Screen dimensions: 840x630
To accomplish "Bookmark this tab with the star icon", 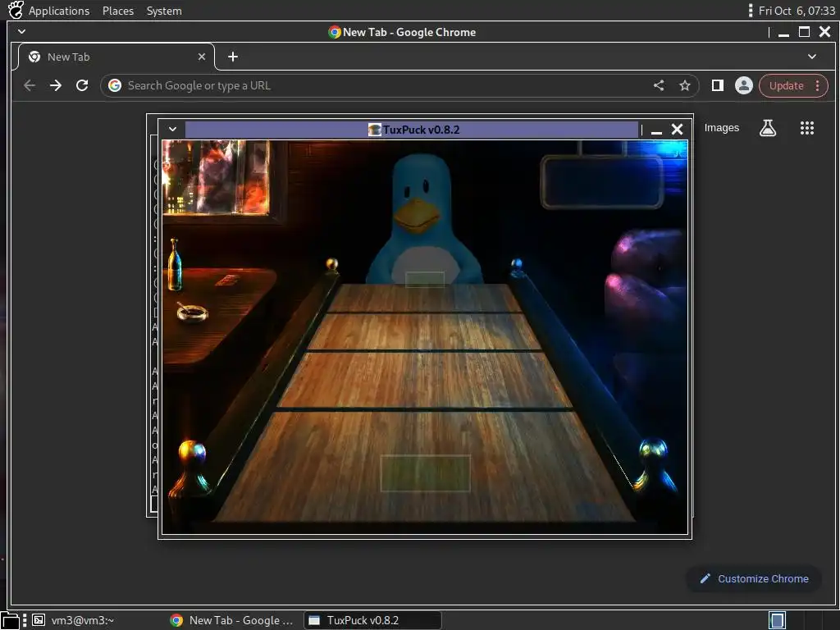I will (685, 85).
